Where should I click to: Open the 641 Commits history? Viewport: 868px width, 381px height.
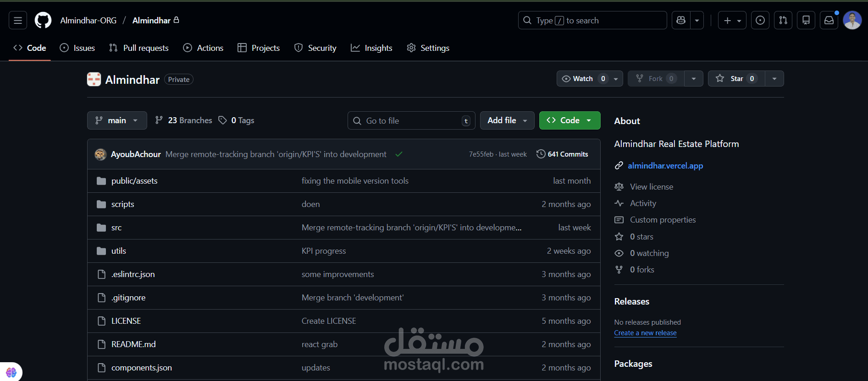[562, 154]
